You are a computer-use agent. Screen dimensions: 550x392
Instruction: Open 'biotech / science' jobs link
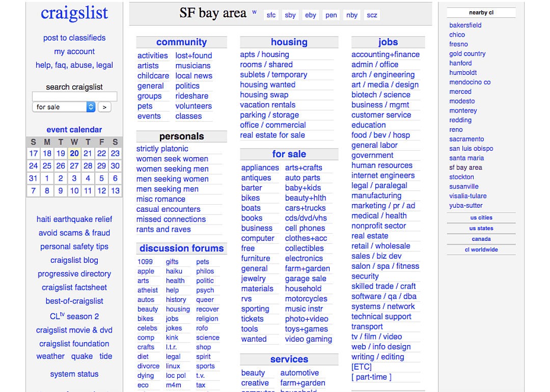coord(381,95)
